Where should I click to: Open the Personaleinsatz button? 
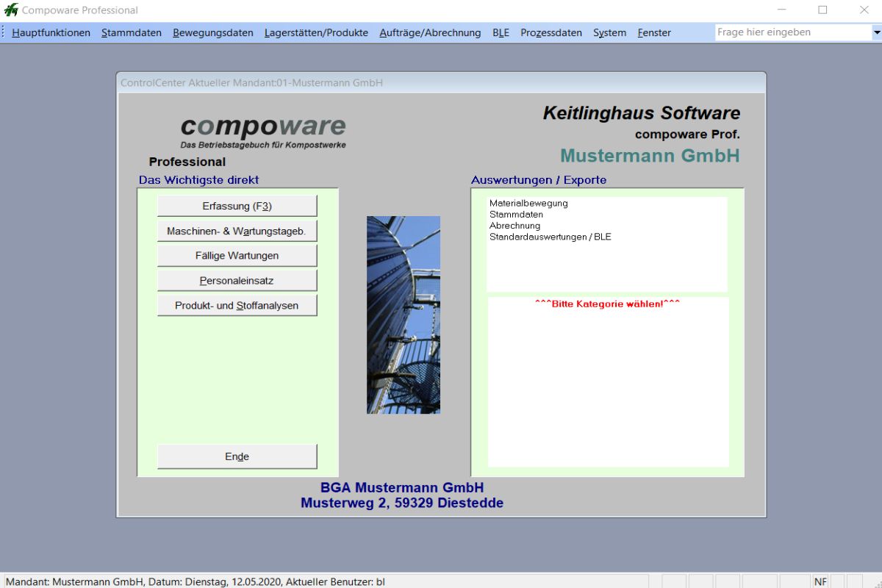[x=237, y=281]
